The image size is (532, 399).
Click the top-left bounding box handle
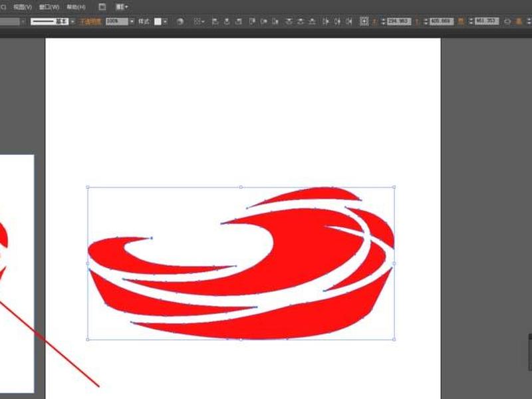tap(88, 187)
